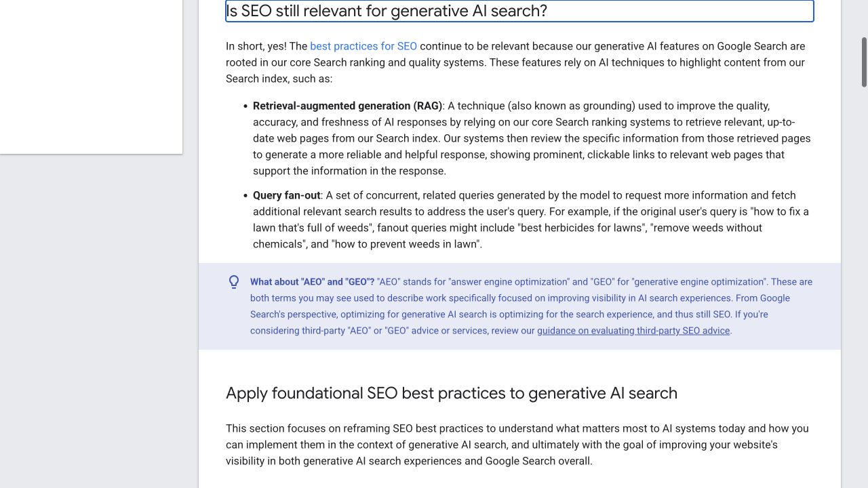Select heading 'Is SEO still relevant for generative AI search?'
Image resolution: width=868 pixels, height=488 pixels.
[x=519, y=11]
